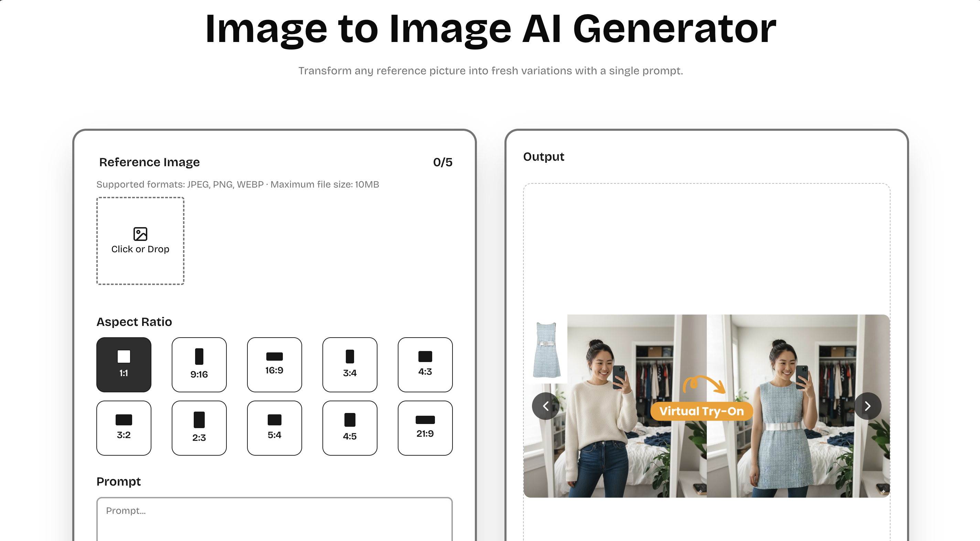Select the 5:4 aspect ratio

tap(274, 427)
